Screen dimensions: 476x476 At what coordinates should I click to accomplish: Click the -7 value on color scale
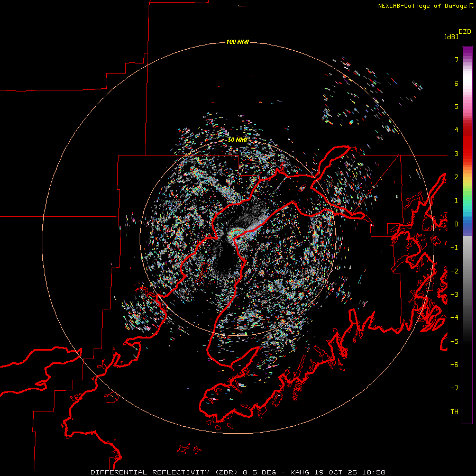[454, 388]
